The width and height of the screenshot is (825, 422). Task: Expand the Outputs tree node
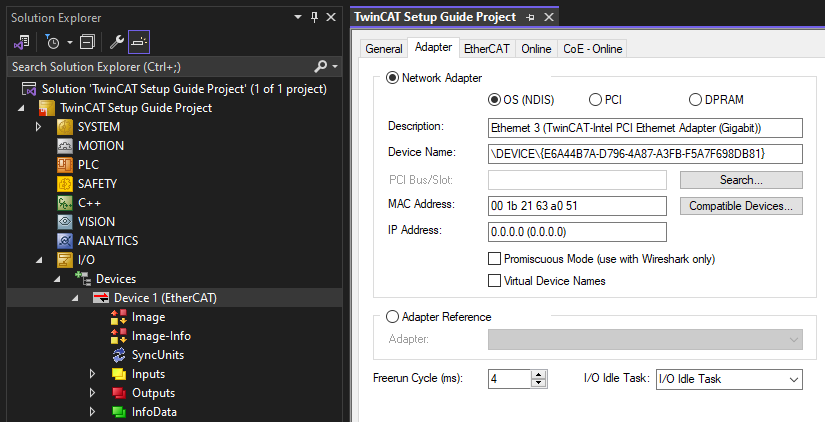coord(93,393)
